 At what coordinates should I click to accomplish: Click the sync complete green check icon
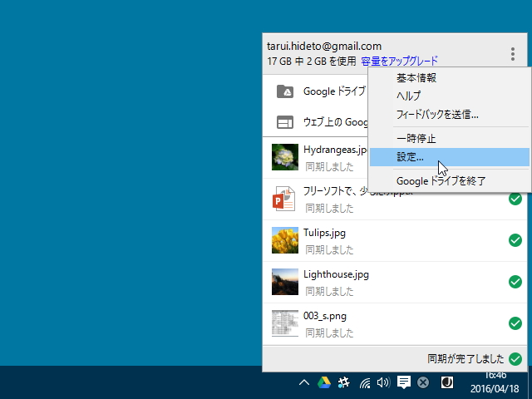(x=515, y=359)
